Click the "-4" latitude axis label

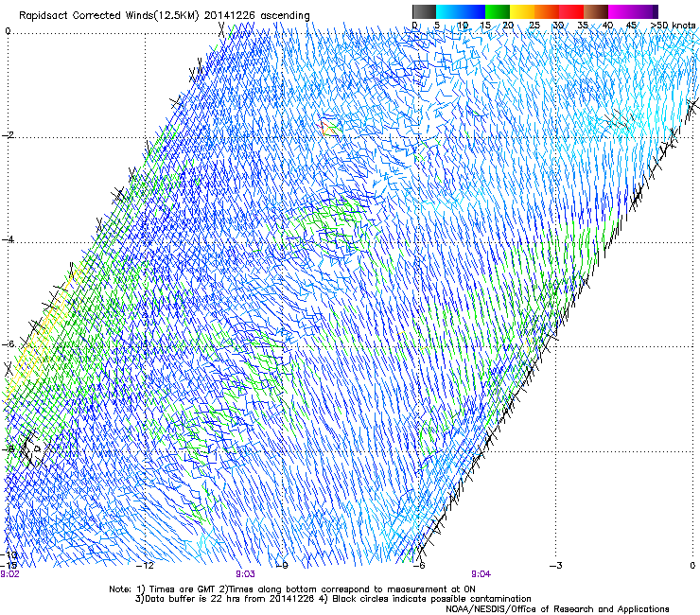pyautogui.click(x=9, y=239)
